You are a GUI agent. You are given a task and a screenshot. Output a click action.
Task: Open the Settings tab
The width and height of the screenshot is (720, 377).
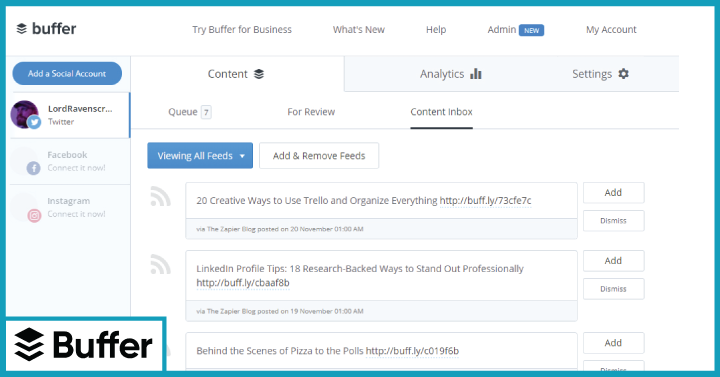pyautogui.click(x=600, y=74)
